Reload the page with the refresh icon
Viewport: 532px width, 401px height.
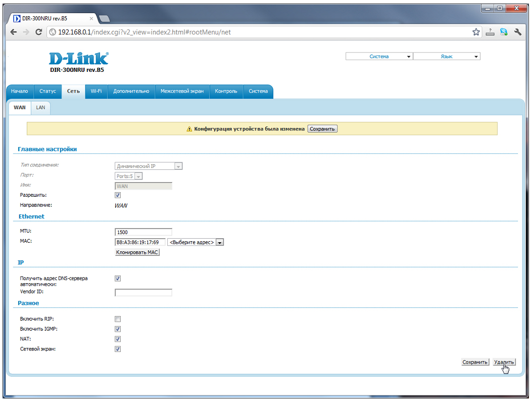[39, 32]
